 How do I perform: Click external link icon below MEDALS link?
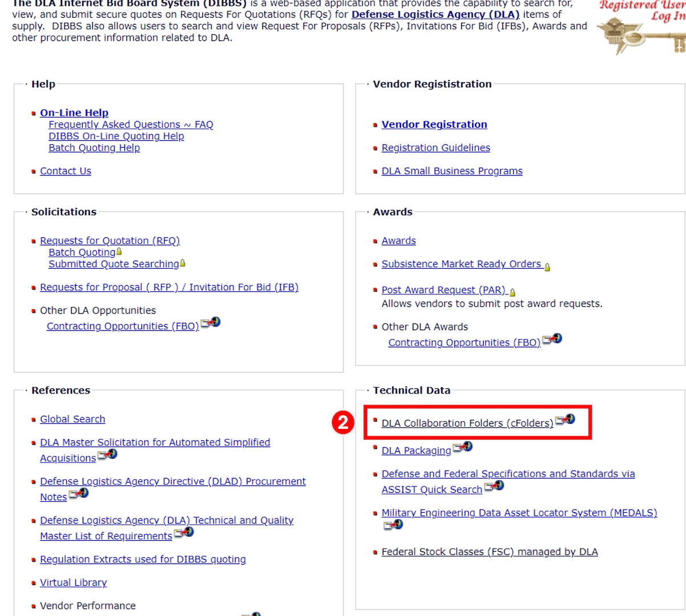click(393, 525)
